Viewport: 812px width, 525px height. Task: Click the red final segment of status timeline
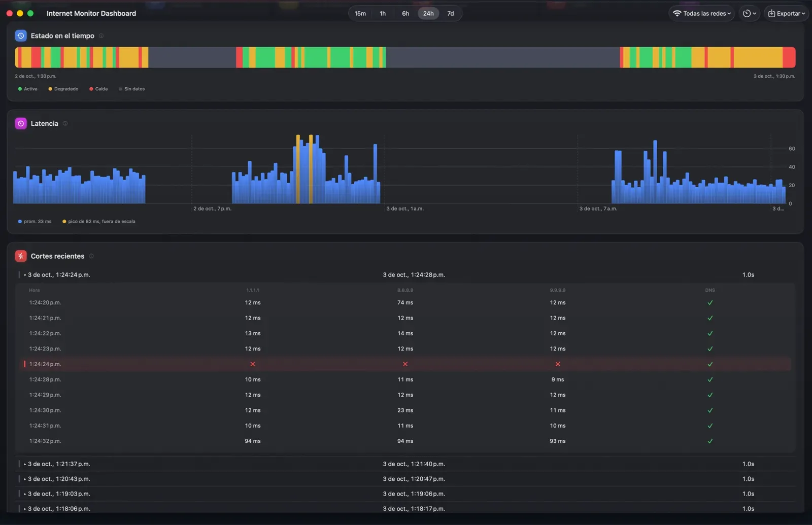789,57
